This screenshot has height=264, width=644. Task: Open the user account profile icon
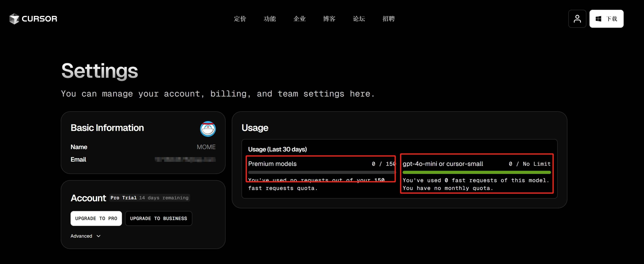pos(577,19)
